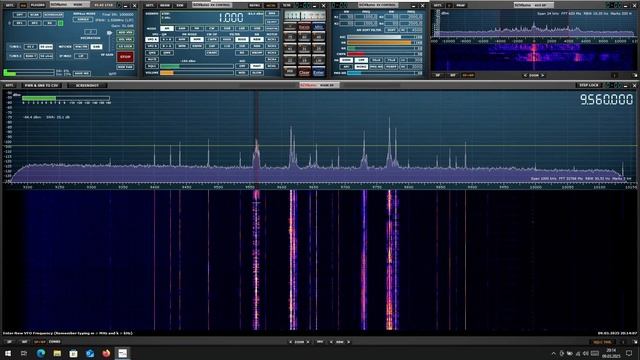This screenshot has width=640, height=360.
Task: Click the MEM PAN button
Action: [x=125, y=67]
